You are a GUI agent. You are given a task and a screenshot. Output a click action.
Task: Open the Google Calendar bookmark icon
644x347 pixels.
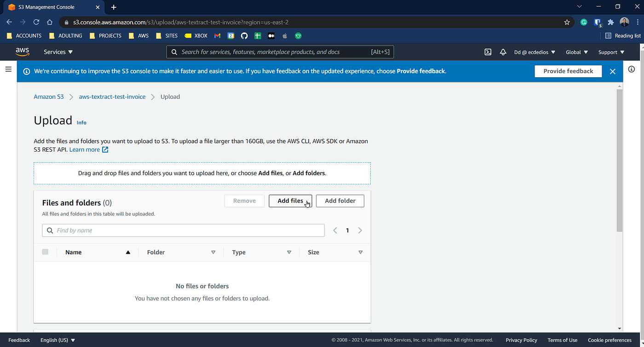231,36
